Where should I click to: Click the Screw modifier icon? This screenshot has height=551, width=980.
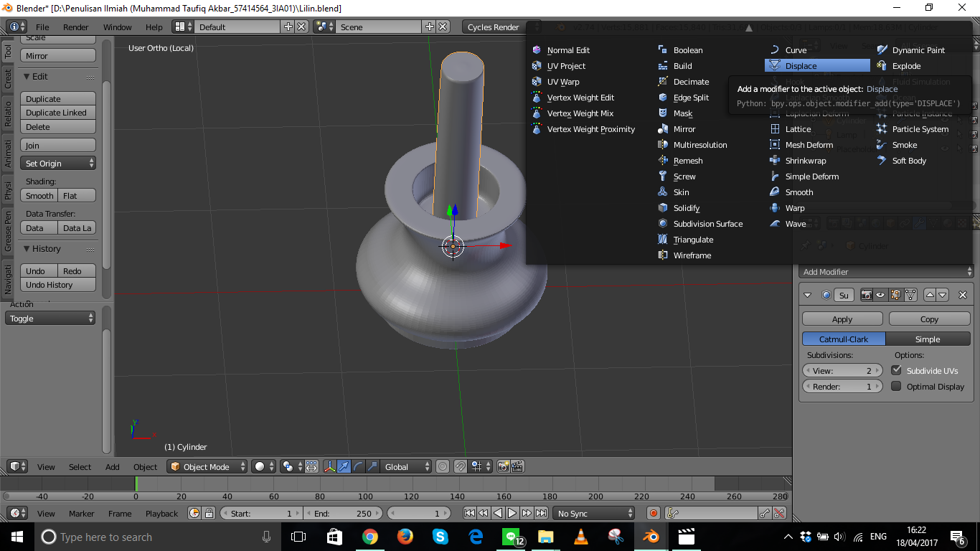coord(663,176)
